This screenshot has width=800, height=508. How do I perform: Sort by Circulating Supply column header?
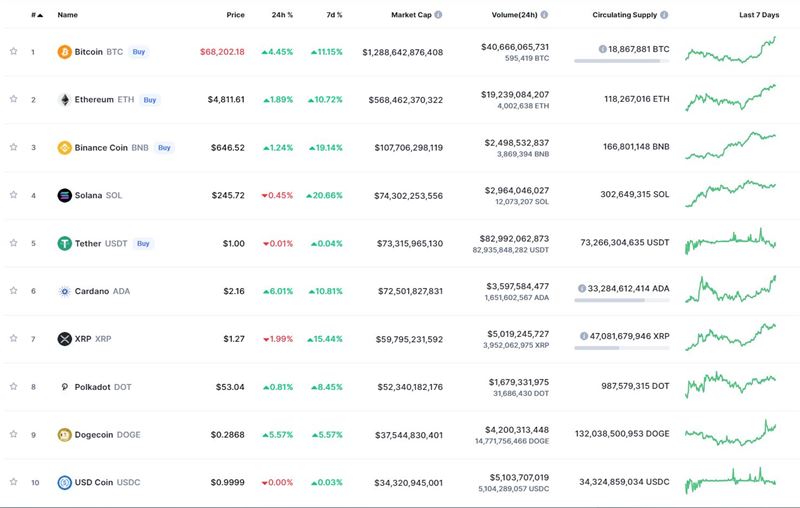(x=624, y=15)
